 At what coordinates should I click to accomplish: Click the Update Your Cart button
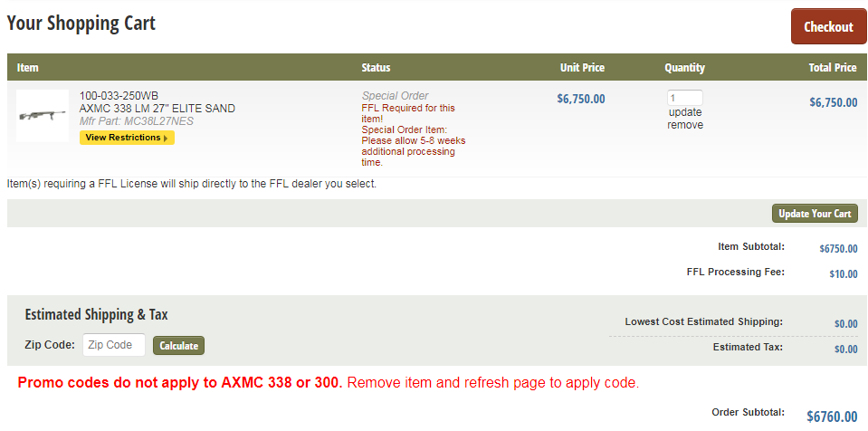tap(815, 214)
